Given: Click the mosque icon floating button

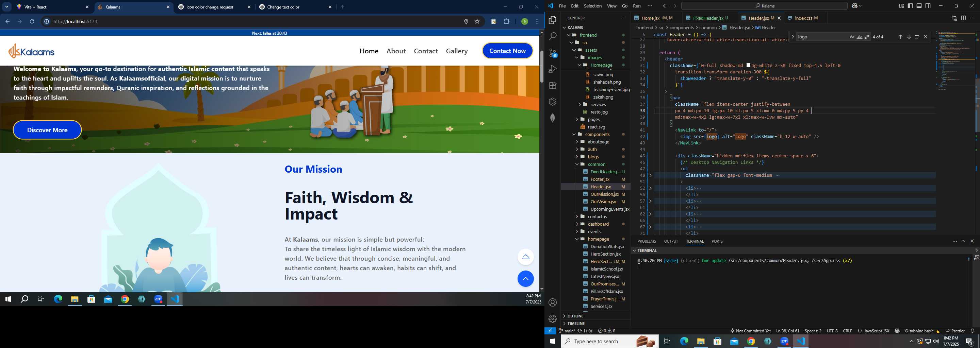Looking at the screenshot, I should (x=525, y=257).
